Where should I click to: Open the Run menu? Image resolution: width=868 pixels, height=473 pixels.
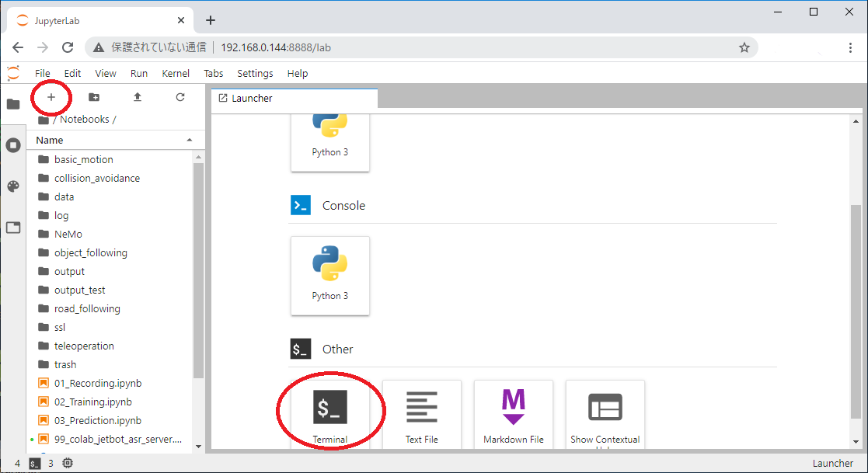pyautogui.click(x=139, y=74)
